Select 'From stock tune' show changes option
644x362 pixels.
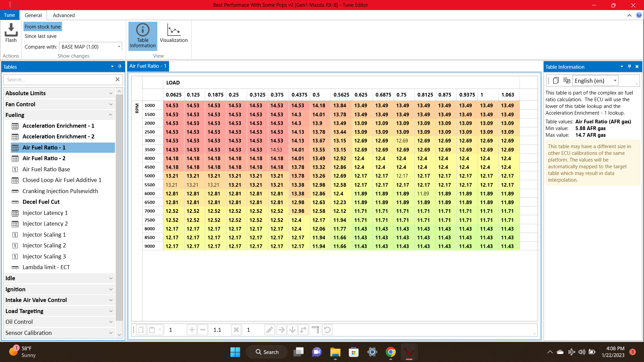[x=43, y=27]
